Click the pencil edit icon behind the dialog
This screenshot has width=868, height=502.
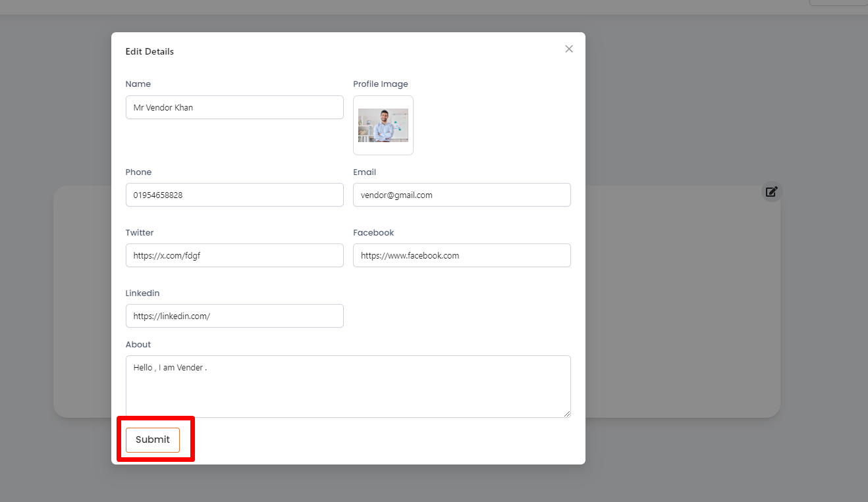coord(771,191)
